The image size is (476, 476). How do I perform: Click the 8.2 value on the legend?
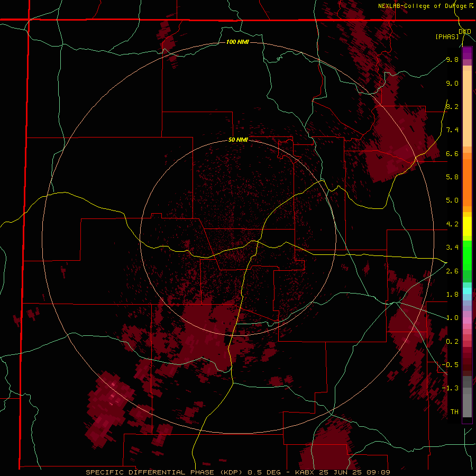coord(452,106)
